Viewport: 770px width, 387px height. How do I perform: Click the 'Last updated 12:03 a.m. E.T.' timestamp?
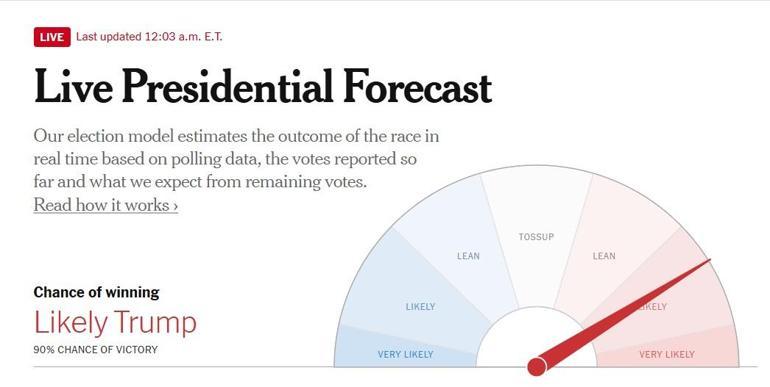point(149,37)
